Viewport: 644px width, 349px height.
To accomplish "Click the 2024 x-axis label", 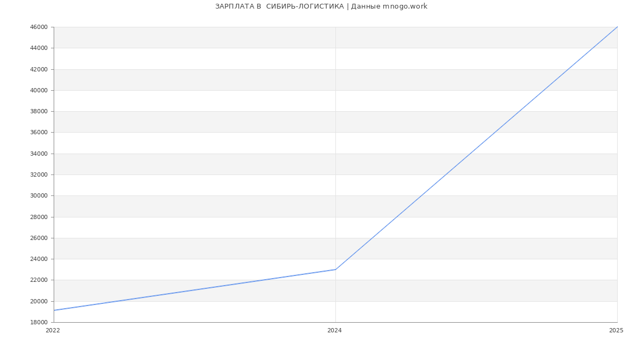I will [334, 331].
